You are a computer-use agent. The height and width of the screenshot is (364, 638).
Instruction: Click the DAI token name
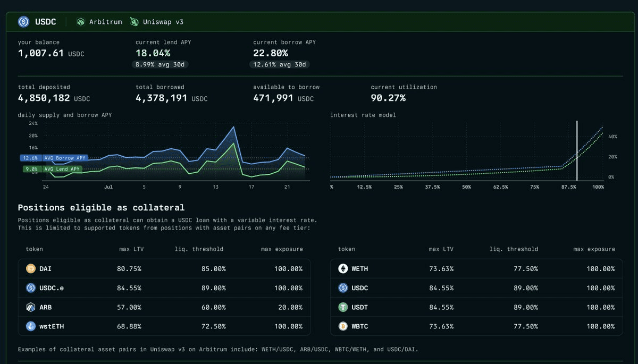(46, 269)
